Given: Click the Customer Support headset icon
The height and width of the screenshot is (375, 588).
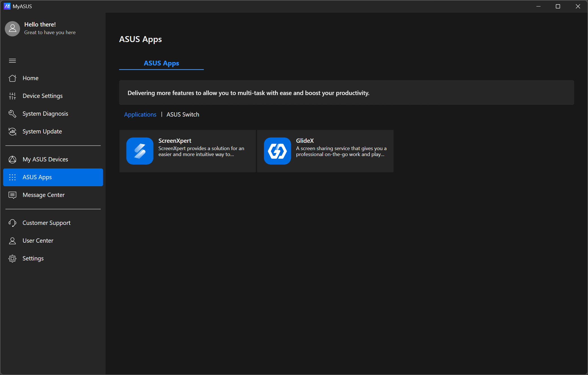Looking at the screenshot, I should (12, 223).
